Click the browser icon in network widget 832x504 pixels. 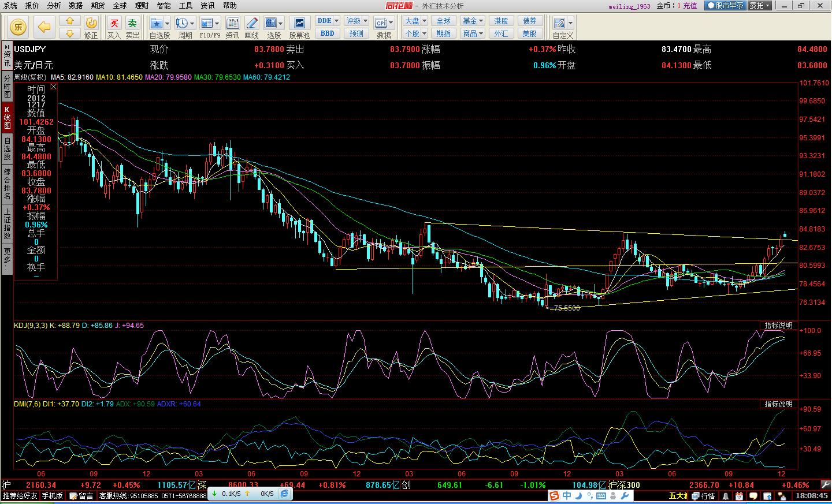[x=284, y=494]
